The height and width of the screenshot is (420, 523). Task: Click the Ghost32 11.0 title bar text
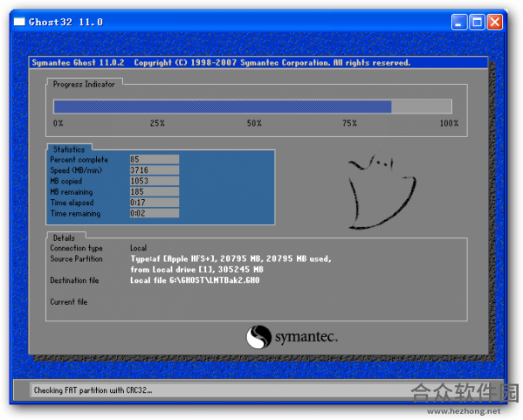pos(65,22)
